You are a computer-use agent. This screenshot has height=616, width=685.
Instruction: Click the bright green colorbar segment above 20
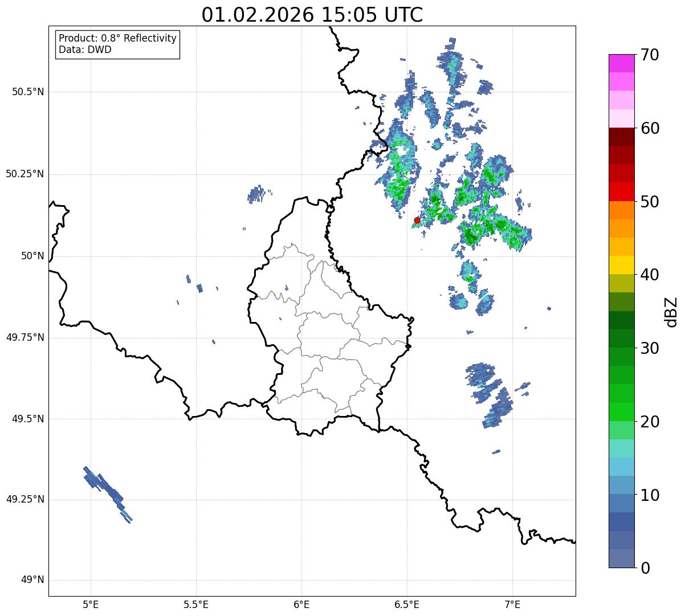621,412
